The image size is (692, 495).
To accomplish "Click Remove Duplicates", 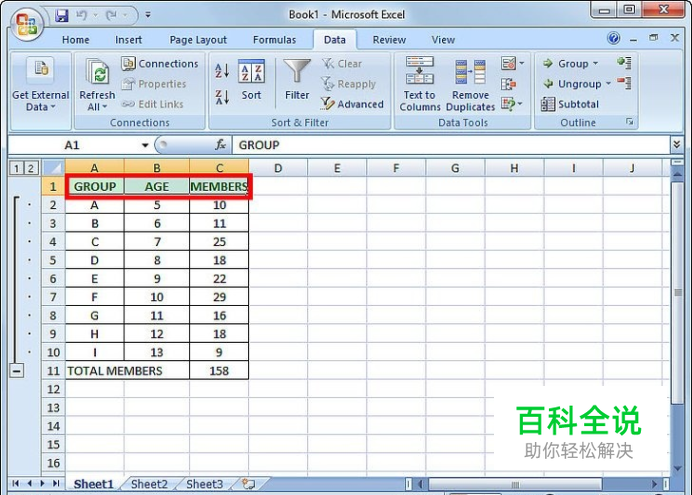I will coord(470,84).
